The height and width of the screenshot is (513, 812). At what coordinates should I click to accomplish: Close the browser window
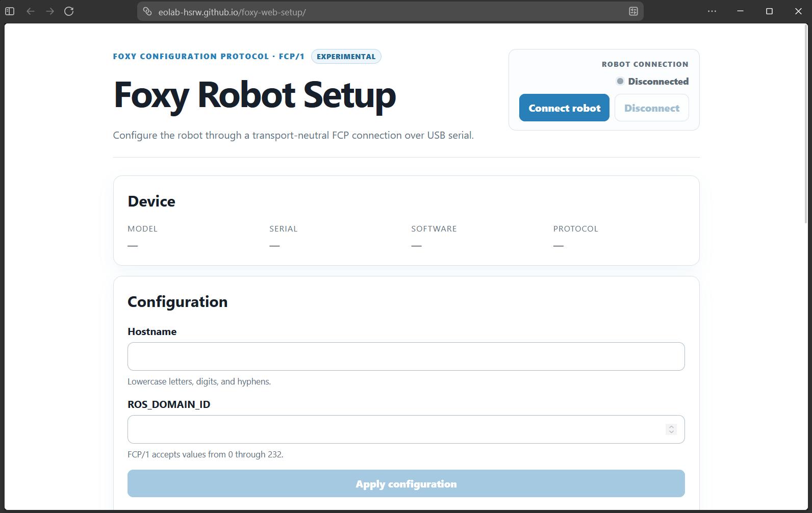[x=798, y=11]
